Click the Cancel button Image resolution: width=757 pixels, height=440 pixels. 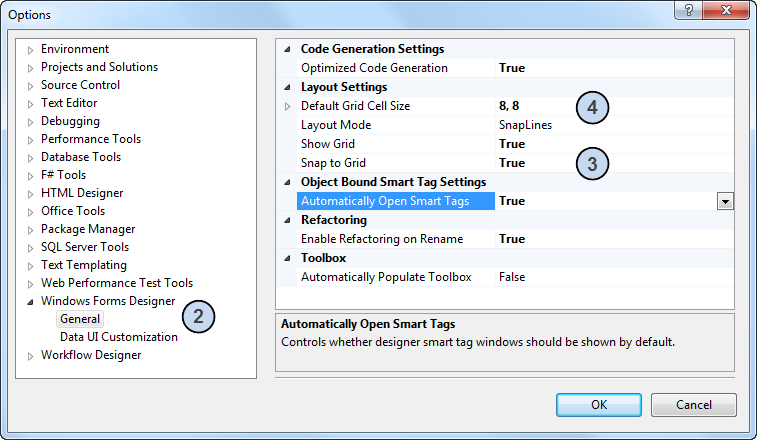693,404
